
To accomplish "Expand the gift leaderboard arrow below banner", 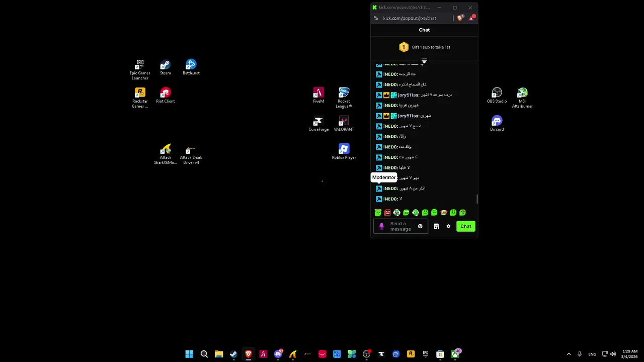I will [424, 61].
